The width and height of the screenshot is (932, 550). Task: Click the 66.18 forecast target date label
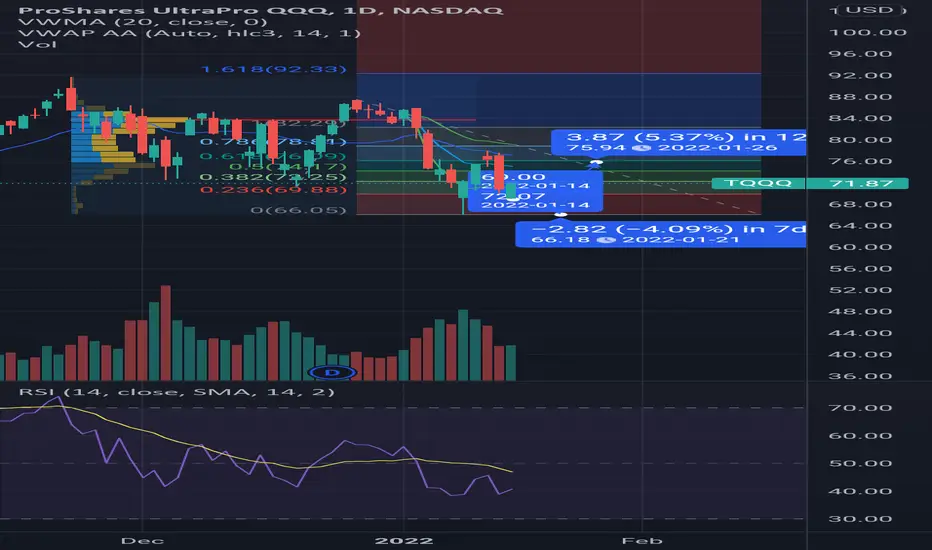pos(635,240)
